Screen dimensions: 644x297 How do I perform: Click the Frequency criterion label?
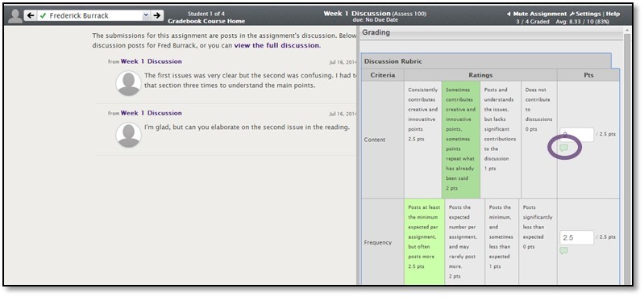pyautogui.click(x=377, y=242)
